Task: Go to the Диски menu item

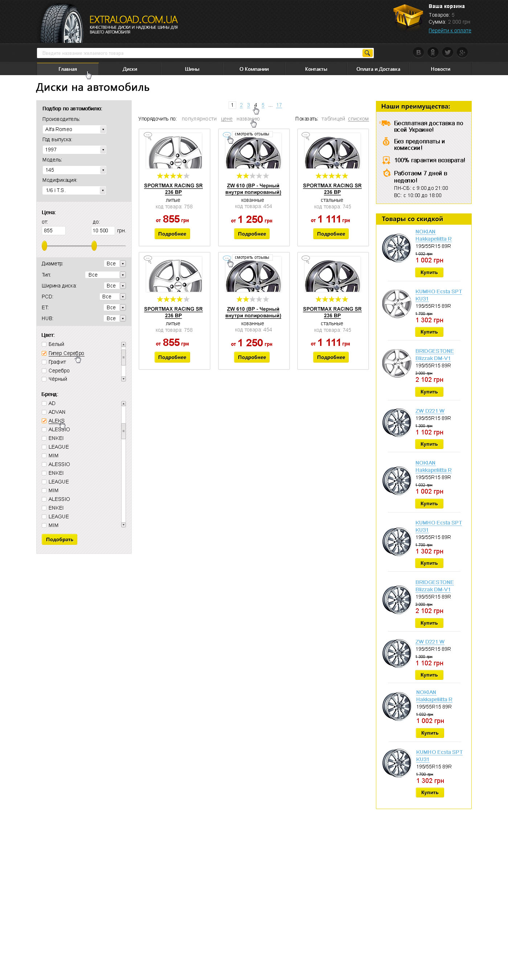Action: 130,69
